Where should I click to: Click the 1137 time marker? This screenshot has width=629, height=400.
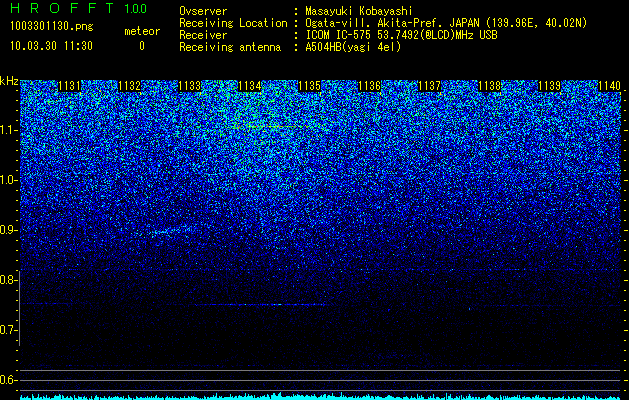click(x=429, y=86)
